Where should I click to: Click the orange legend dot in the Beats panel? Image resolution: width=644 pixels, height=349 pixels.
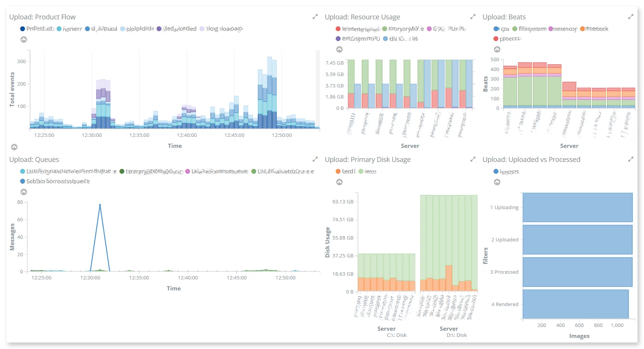(582, 29)
